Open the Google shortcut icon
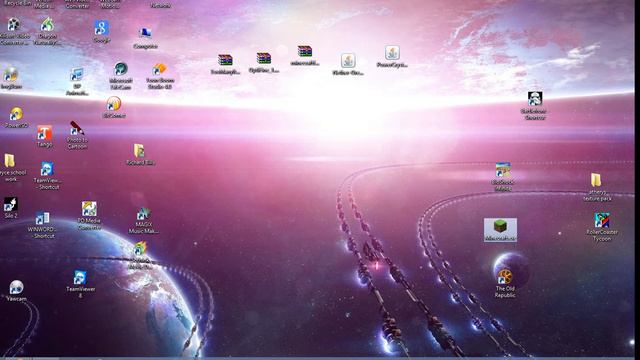 tap(102, 28)
